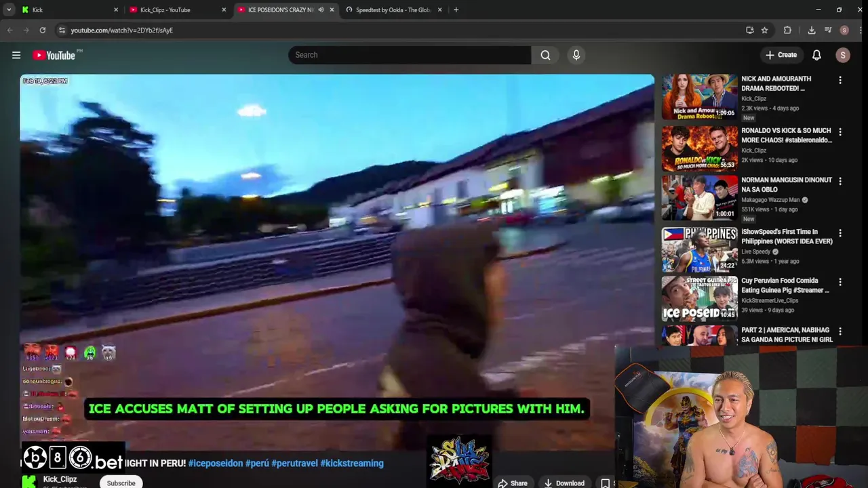Open the tab search dropdown arrow
The image size is (868, 488).
coord(9,9)
